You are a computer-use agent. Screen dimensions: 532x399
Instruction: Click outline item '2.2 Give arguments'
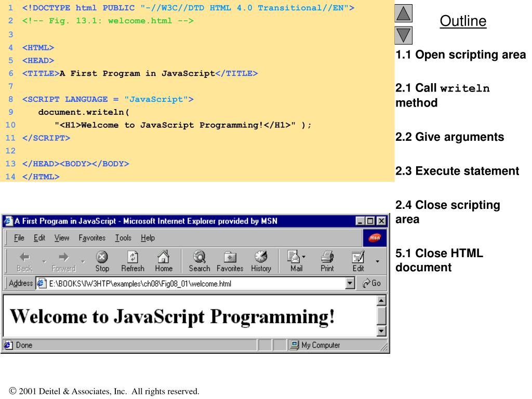(449, 137)
